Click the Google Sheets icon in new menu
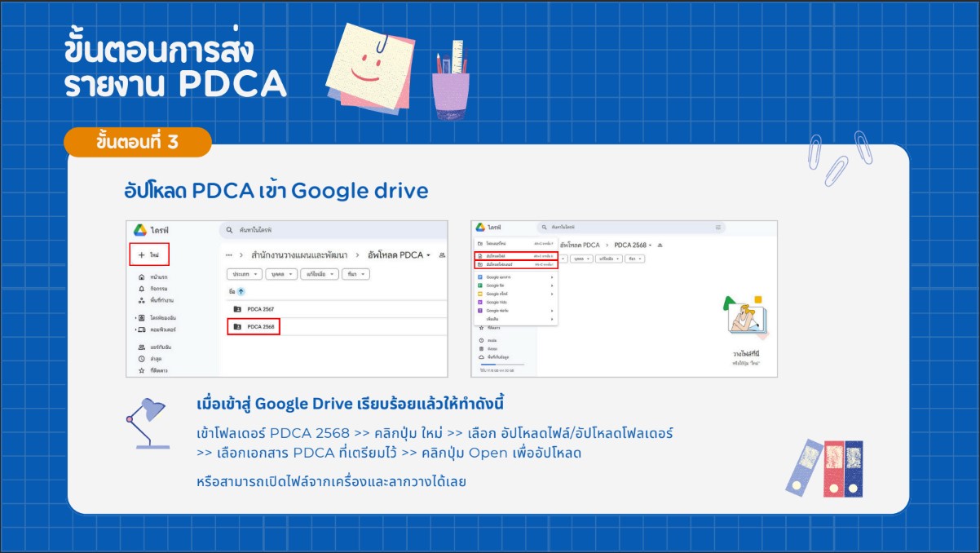Viewport: 980px width, 553px height. (480, 285)
